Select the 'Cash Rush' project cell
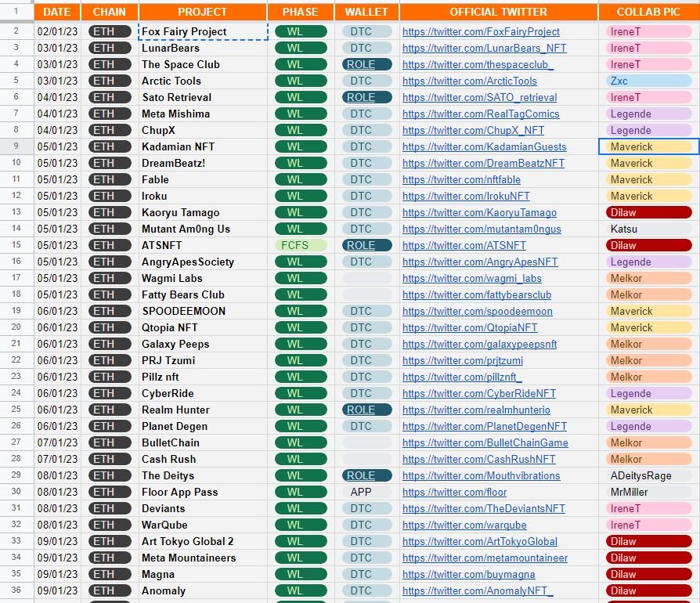Screen dimensions: 700x603 click(x=203, y=459)
